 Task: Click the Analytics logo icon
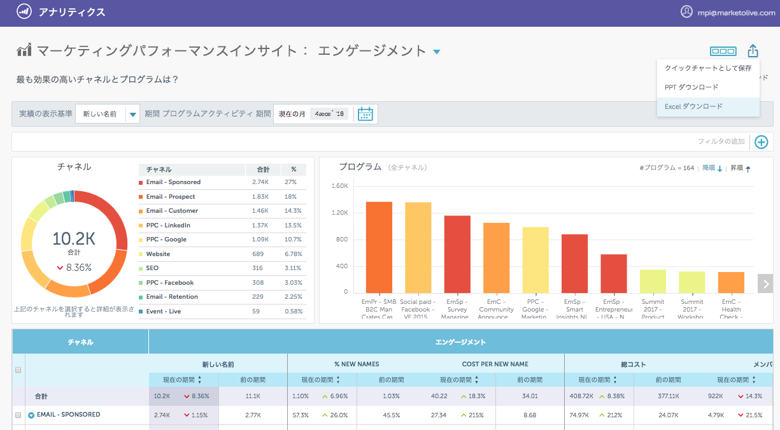(20, 12)
